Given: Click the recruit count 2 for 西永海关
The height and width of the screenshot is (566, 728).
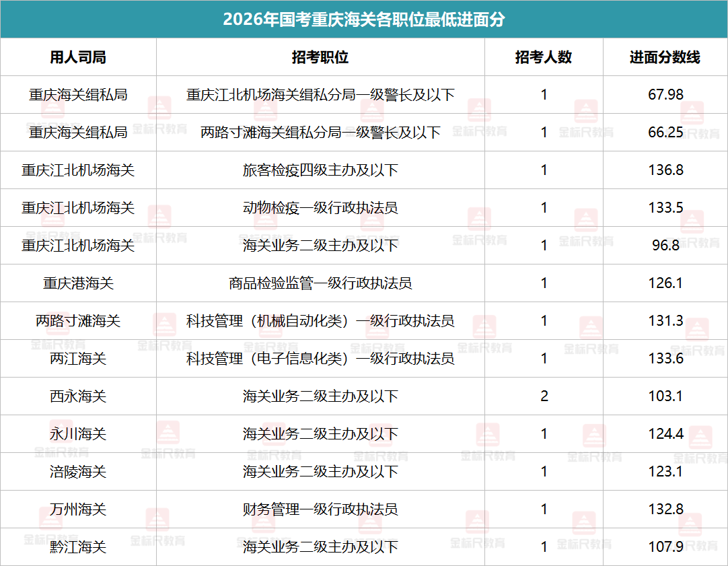Looking at the screenshot, I should click(x=544, y=396).
